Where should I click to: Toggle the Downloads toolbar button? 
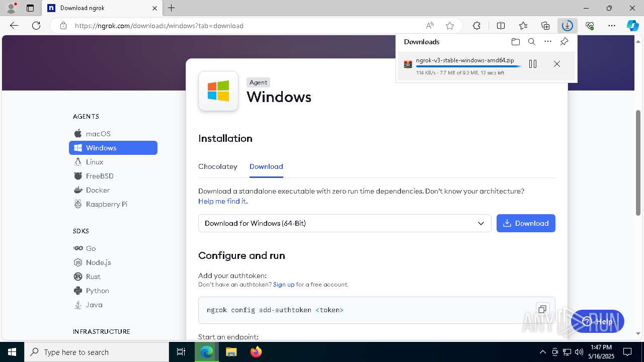[568, 26]
